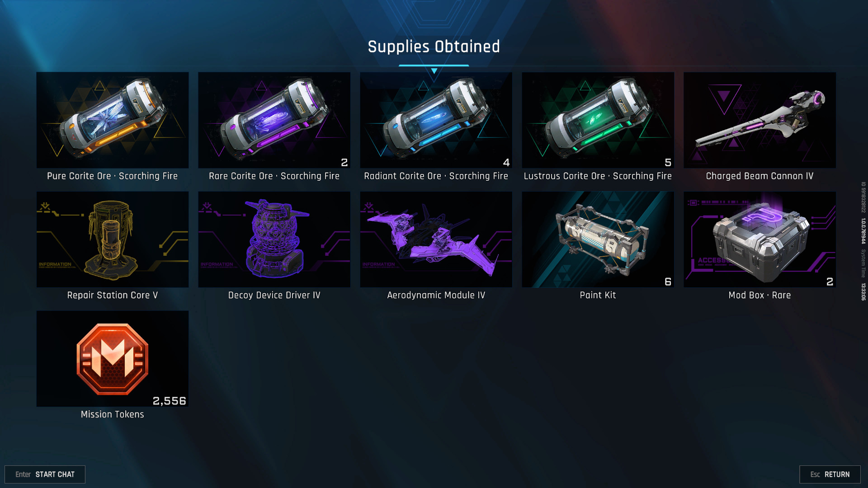The width and height of the screenshot is (868, 488).
Task: Click the Mod Box Rare quantity number
Action: point(830,282)
